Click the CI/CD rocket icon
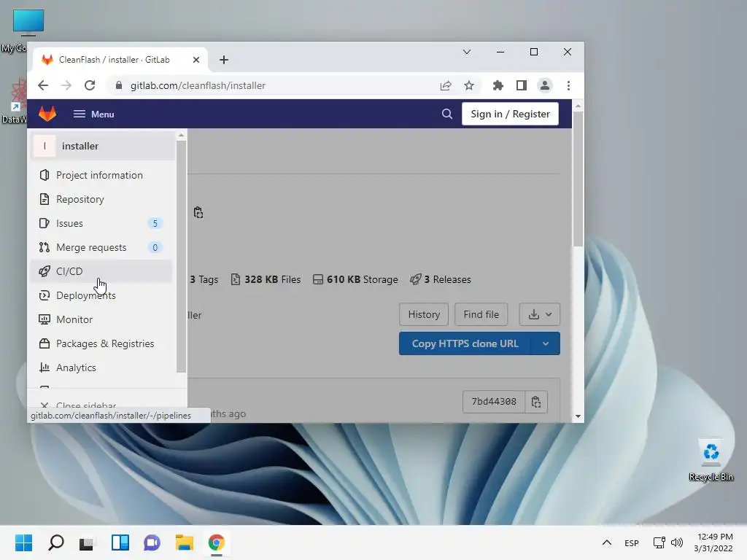This screenshot has height=560, width=747. point(44,271)
